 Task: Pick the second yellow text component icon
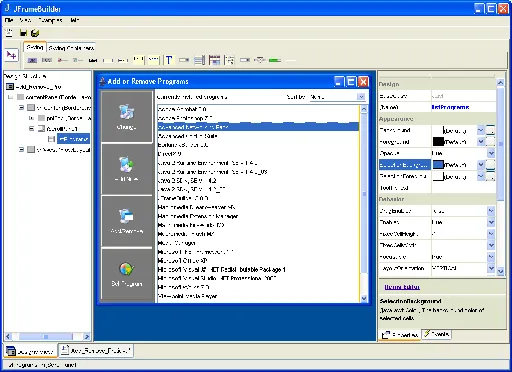(x=154, y=60)
